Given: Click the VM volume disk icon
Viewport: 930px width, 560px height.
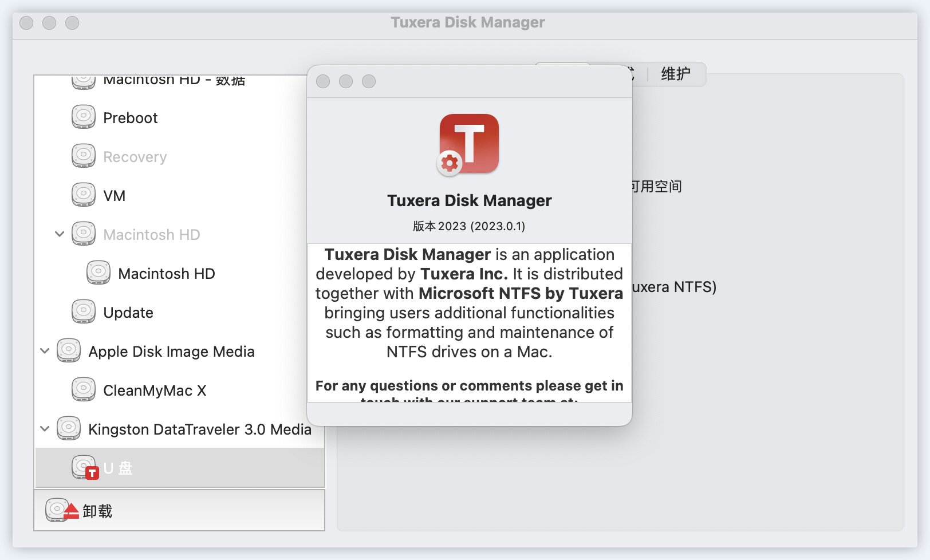Looking at the screenshot, I should [84, 194].
